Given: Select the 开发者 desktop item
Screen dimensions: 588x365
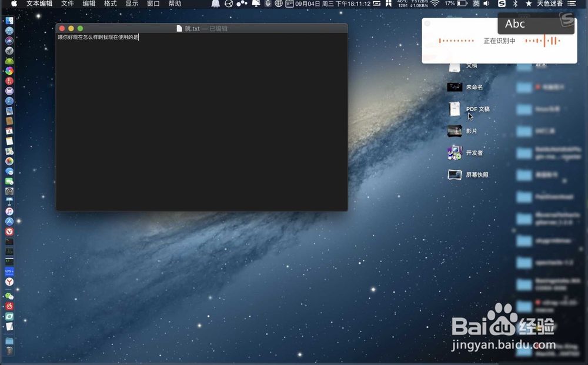Looking at the screenshot, I should [465, 153].
